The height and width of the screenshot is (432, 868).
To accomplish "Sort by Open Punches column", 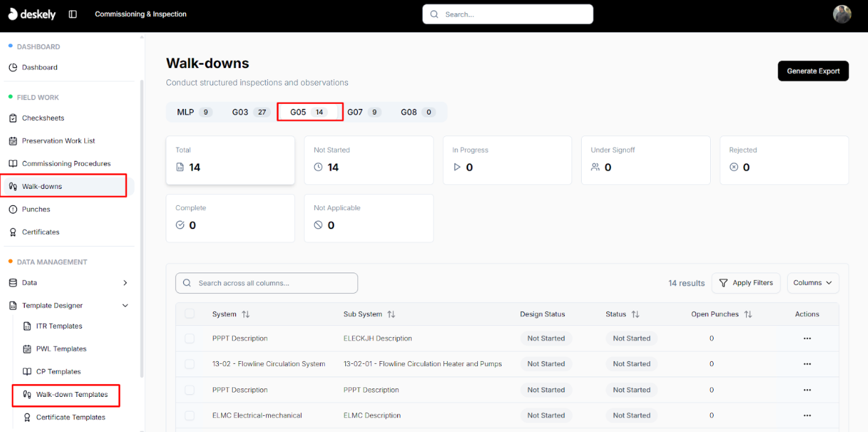I will click(748, 314).
